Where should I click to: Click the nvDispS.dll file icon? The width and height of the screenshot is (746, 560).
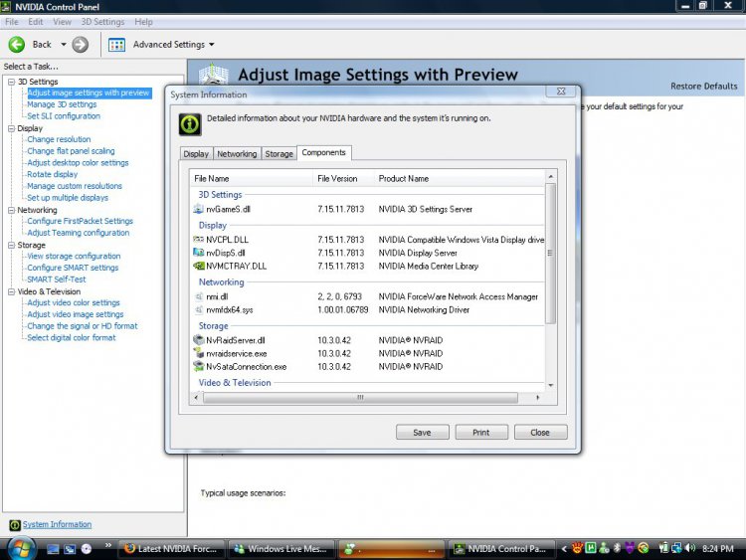pos(198,253)
